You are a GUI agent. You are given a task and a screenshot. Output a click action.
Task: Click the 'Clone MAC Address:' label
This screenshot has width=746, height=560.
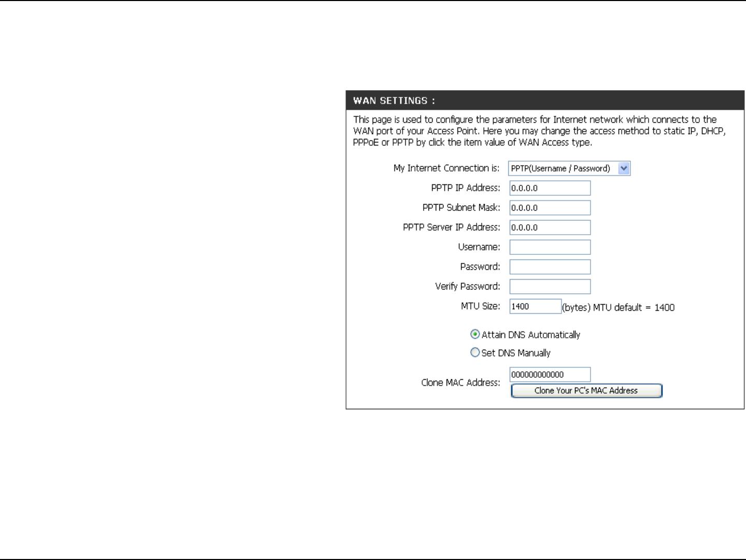(461, 382)
